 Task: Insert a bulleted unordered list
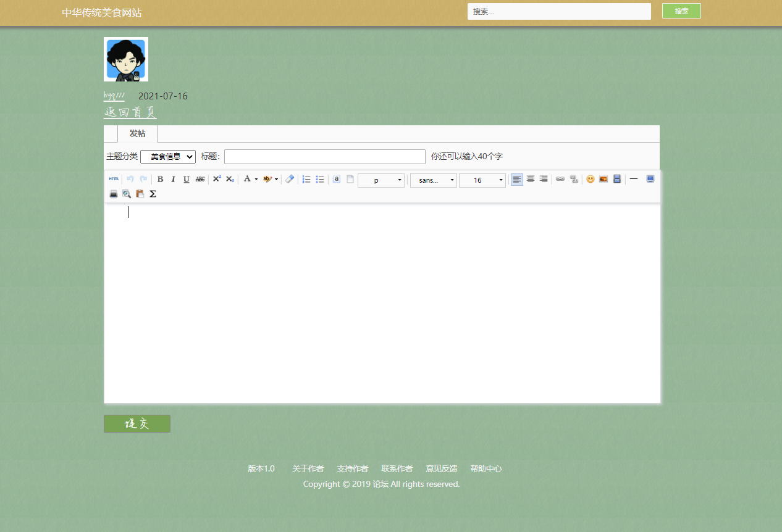point(320,179)
